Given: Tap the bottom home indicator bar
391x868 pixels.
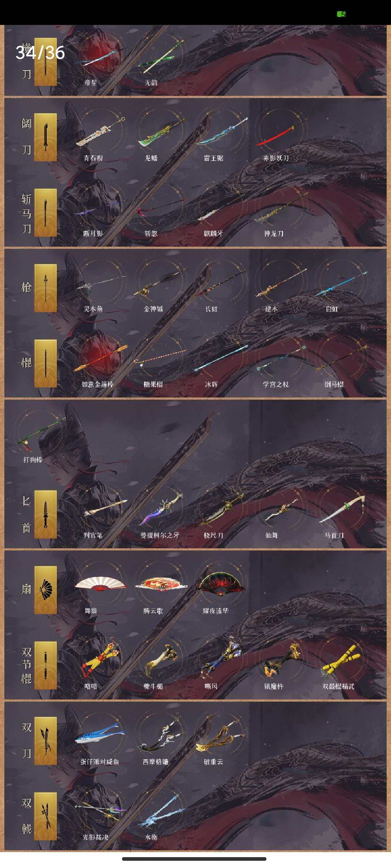Looking at the screenshot, I should 194,859.
